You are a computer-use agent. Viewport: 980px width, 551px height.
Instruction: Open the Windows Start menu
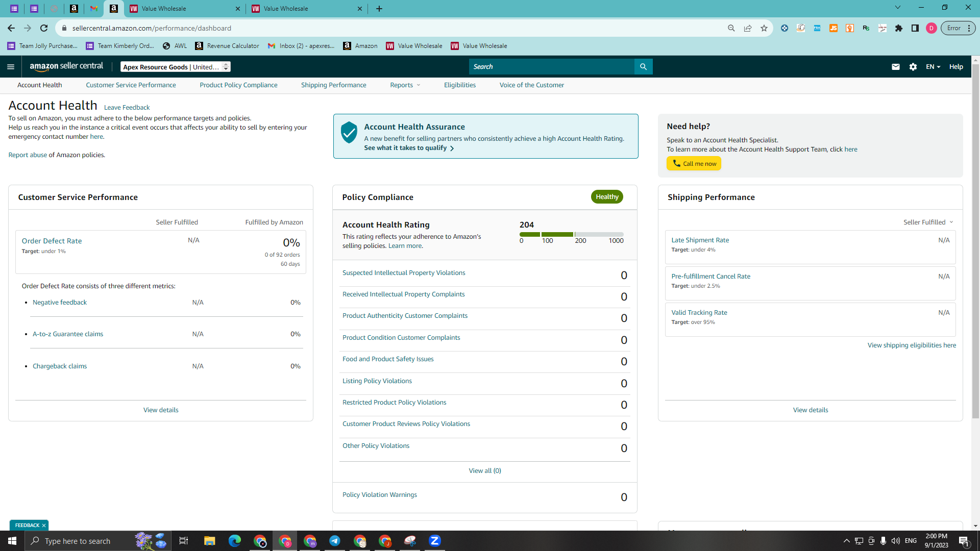click(x=12, y=541)
